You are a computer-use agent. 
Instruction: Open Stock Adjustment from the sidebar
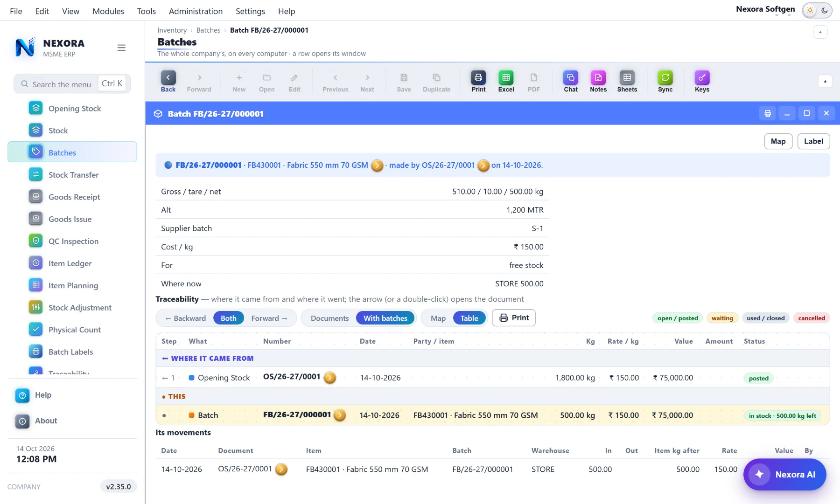(x=72, y=307)
